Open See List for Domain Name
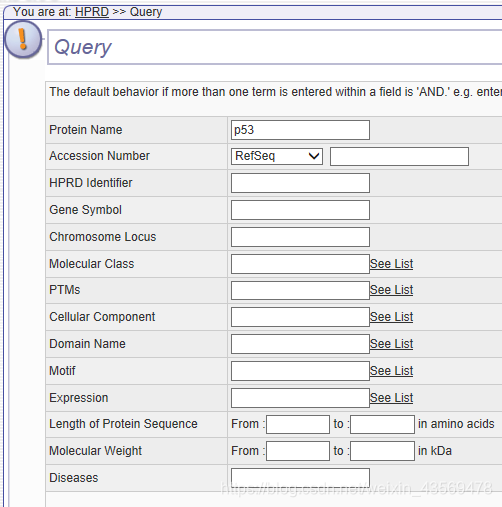 coord(392,344)
